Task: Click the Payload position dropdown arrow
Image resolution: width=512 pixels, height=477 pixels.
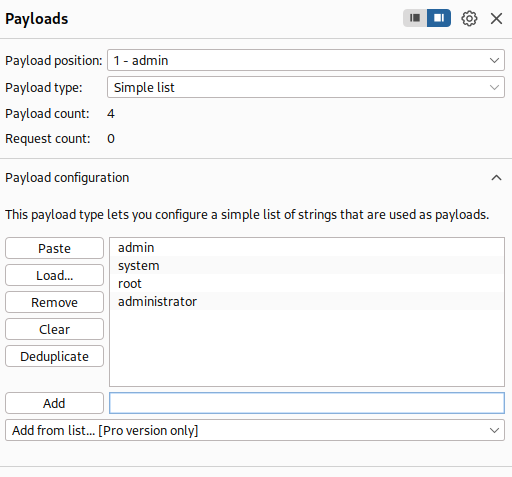Action: click(494, 61)
